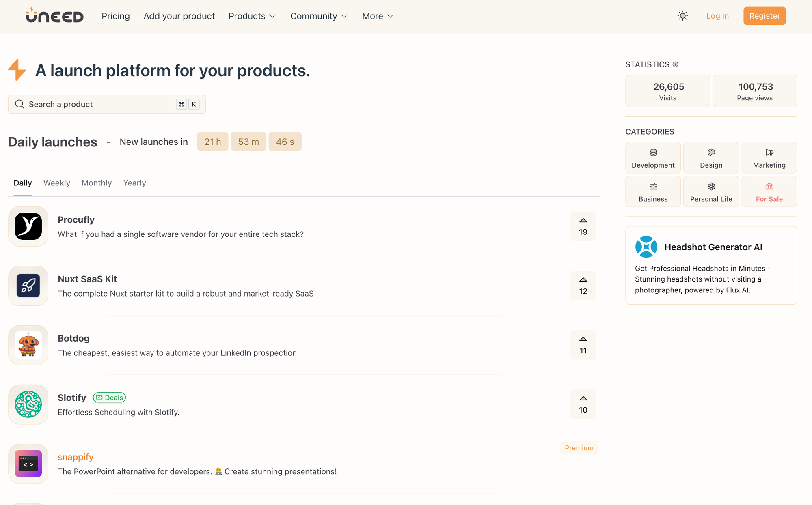Open the Nuxt SaaS Kit rocket logo
This screenshot has height=505, width=812.
(28, 286)
